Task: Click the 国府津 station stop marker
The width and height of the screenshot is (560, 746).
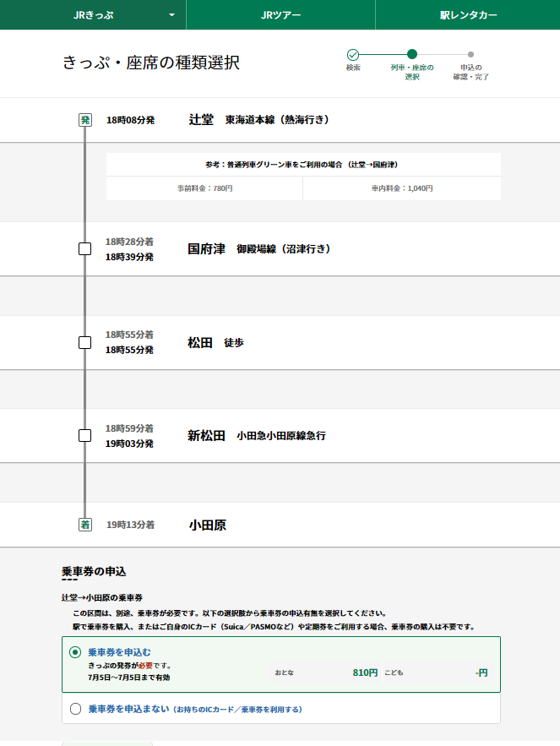Action: coord(84,249)
